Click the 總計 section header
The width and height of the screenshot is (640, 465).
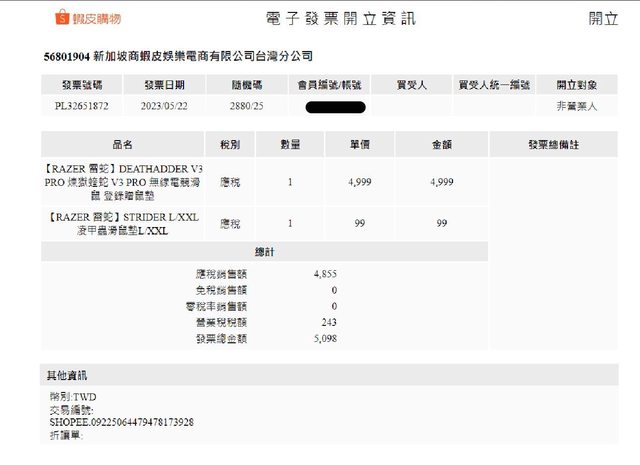264,252
